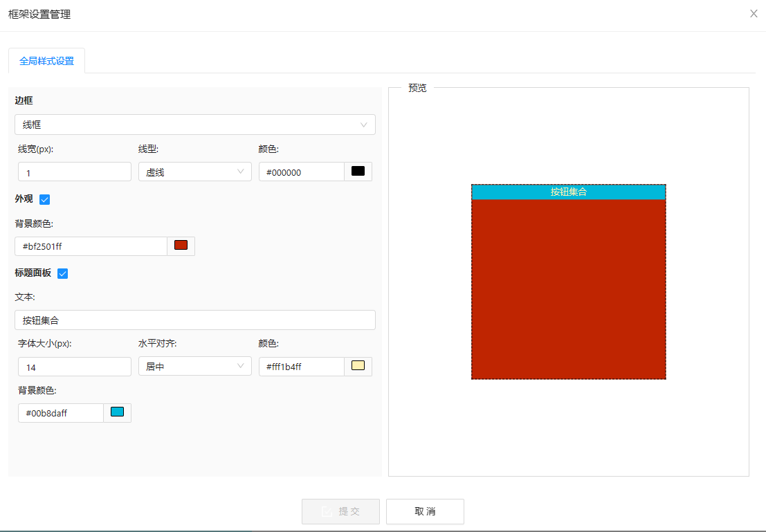Open the pale yellow text color swatch

point(358,366)
